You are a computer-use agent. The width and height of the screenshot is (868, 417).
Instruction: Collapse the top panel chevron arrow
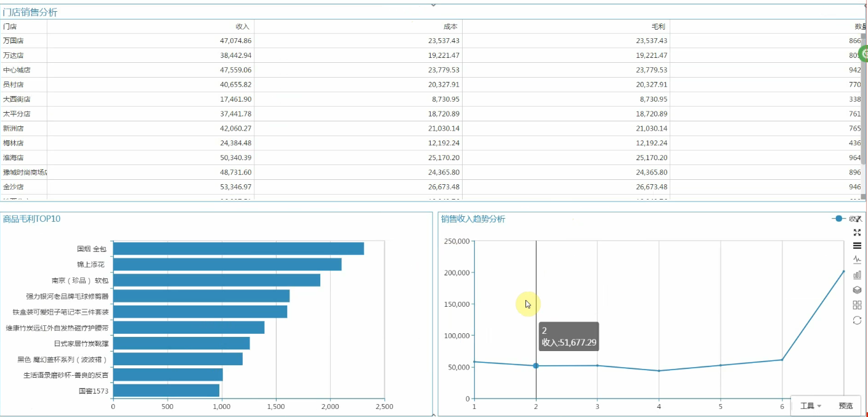433,5
